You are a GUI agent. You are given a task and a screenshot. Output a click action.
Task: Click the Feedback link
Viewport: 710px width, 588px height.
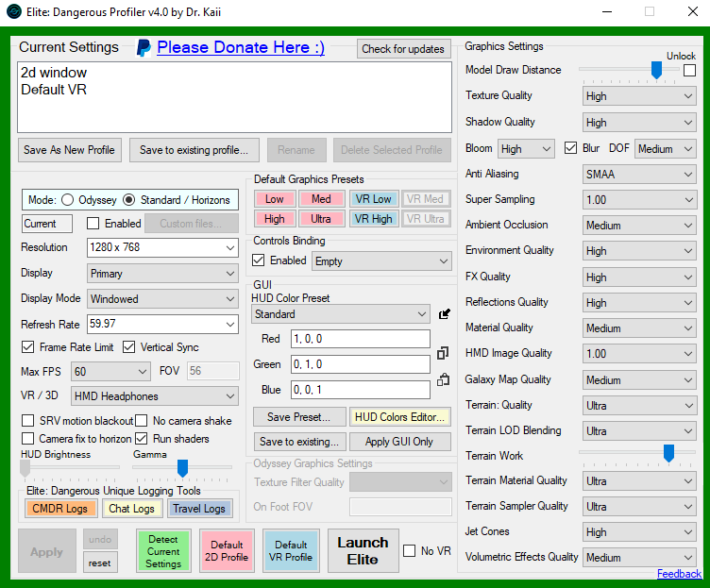tap(679, 574)
